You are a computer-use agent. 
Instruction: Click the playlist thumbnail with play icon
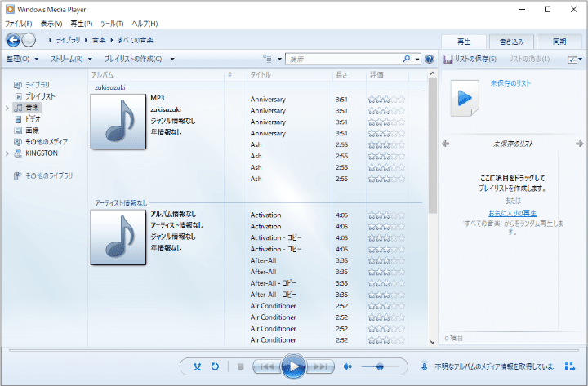pyautogui.click(x=465, y=98)
